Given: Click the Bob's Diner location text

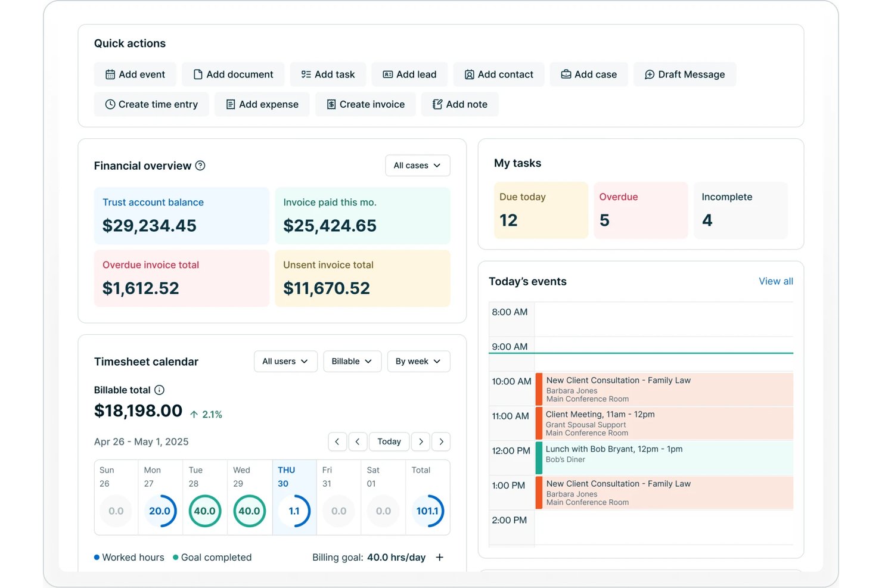Looking at the screenshot, I should (566, 459).
